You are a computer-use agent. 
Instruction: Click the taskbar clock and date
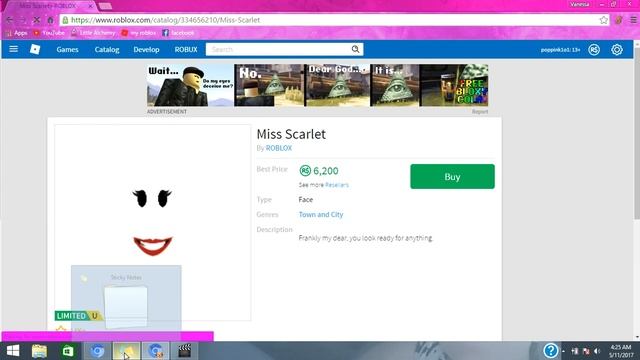click(620, 351)
